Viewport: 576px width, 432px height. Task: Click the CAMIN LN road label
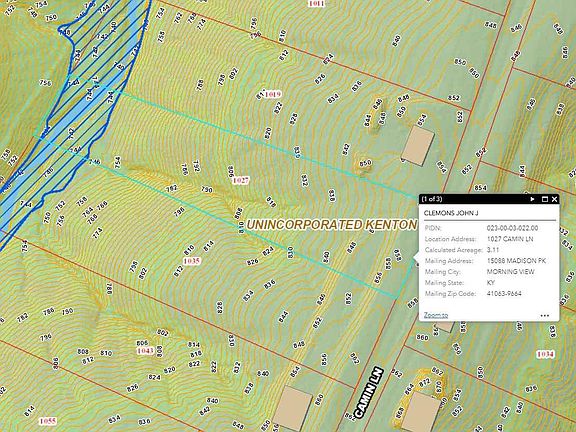(x=369, y=393)
